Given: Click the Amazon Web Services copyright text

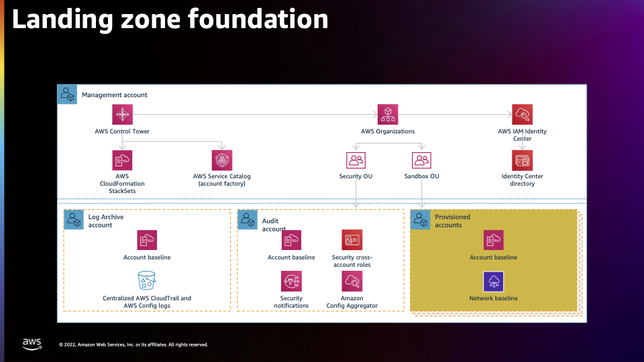Looking at the screenshot, I should [133, 345].
